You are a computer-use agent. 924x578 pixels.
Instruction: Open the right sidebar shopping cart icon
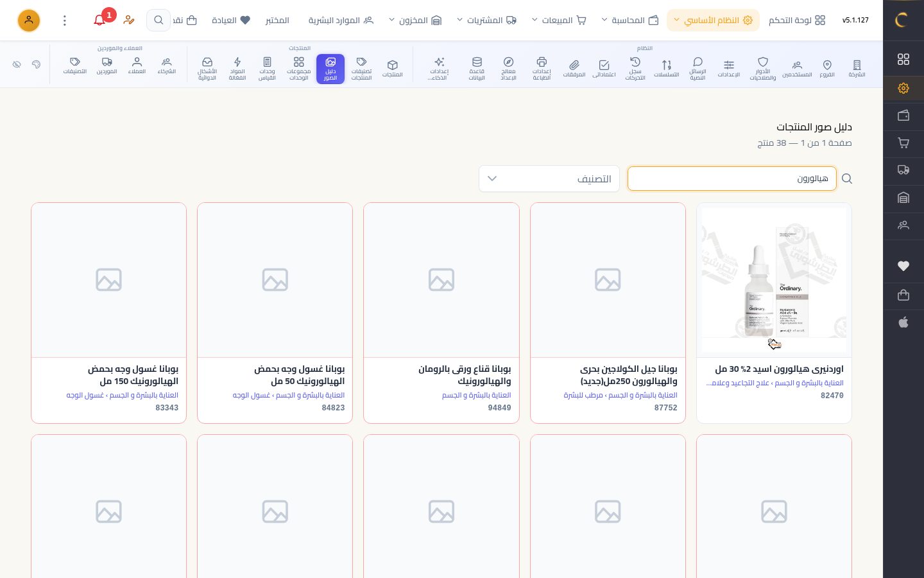point(903,143)
